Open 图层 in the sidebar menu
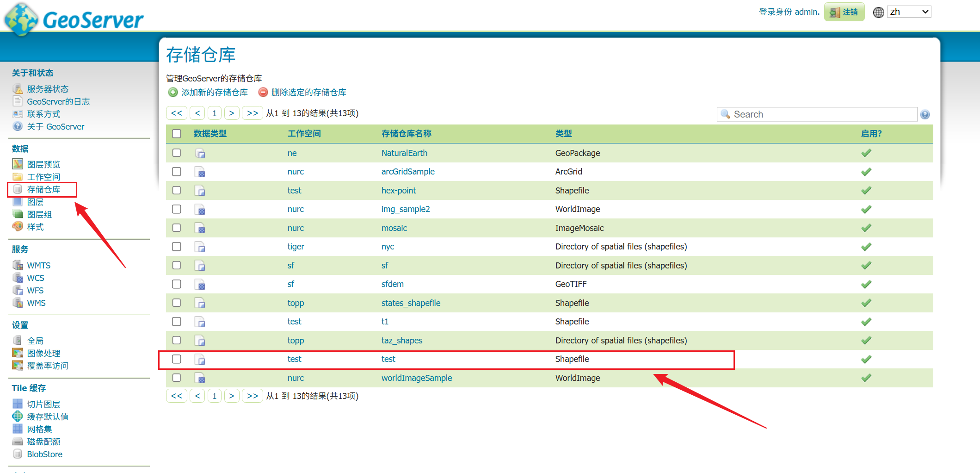980x473 pixels. [x=35, y=202]
